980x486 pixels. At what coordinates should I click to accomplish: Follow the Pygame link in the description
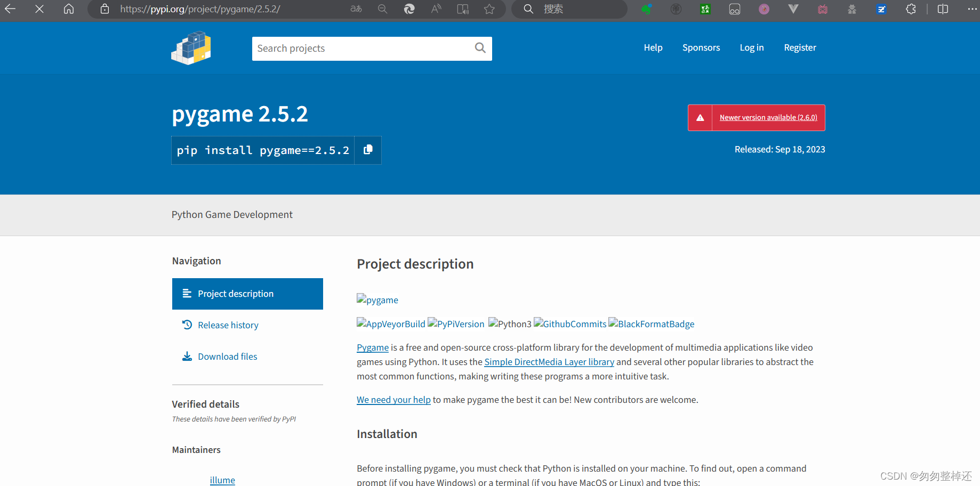click(373, 347)
